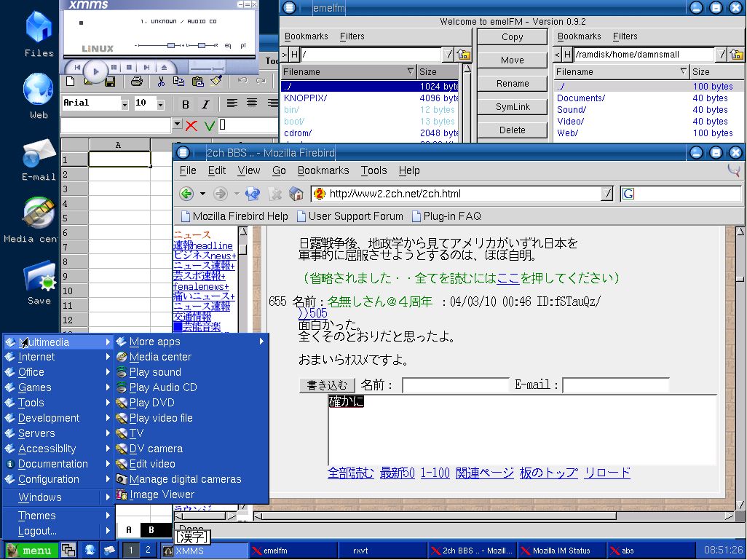Click the XMMS balance slider handle

click(x=202, y=45)
